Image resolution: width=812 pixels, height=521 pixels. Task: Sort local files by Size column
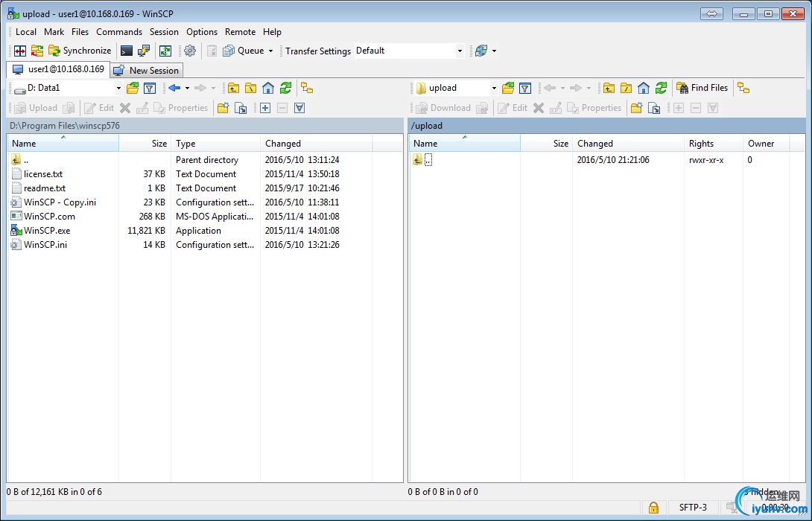(x=145, y=144)
